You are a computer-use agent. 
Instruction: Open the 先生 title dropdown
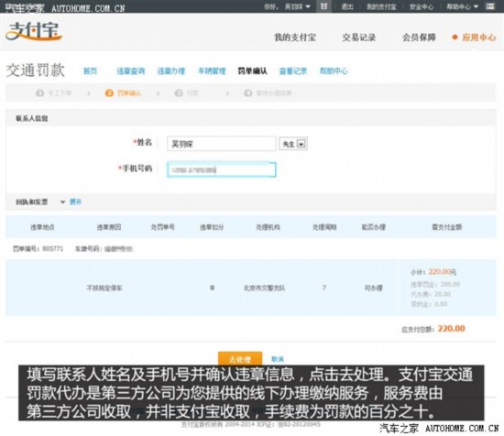[293, 144]
